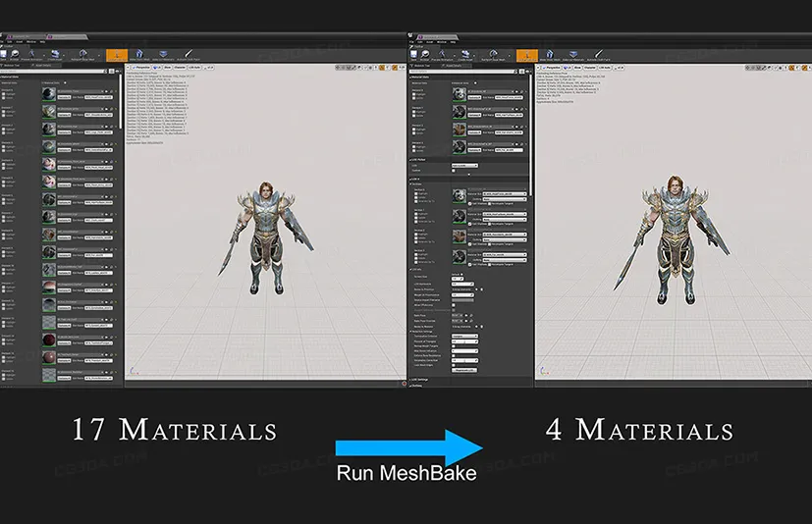Click search details field in 17-material editor

pos(51,72)
